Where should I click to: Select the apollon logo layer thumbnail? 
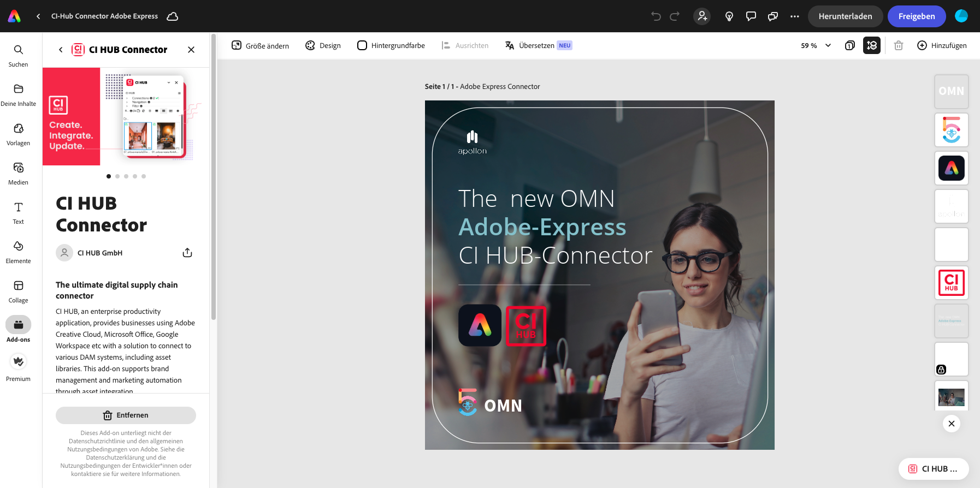point(952,206)
